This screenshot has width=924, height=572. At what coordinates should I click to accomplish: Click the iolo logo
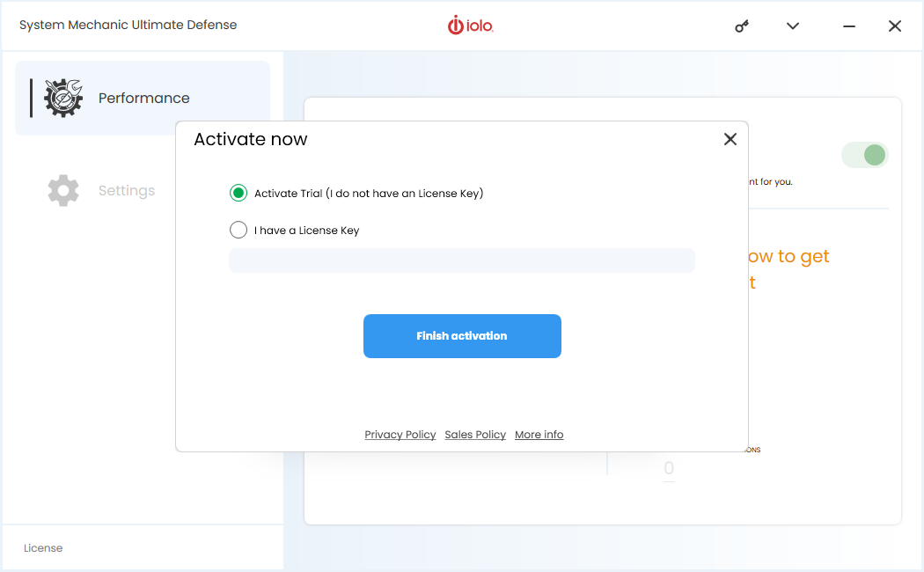[470, 26]
